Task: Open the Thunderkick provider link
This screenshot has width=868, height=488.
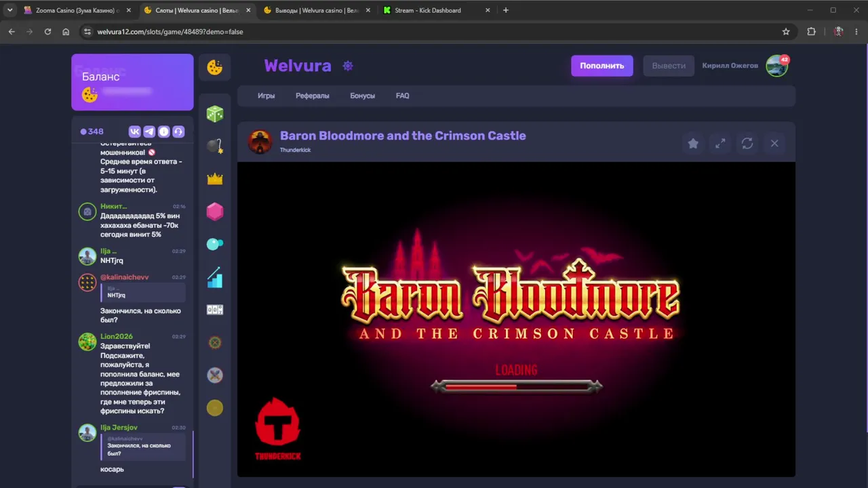Action: click(x=295, y=150)
